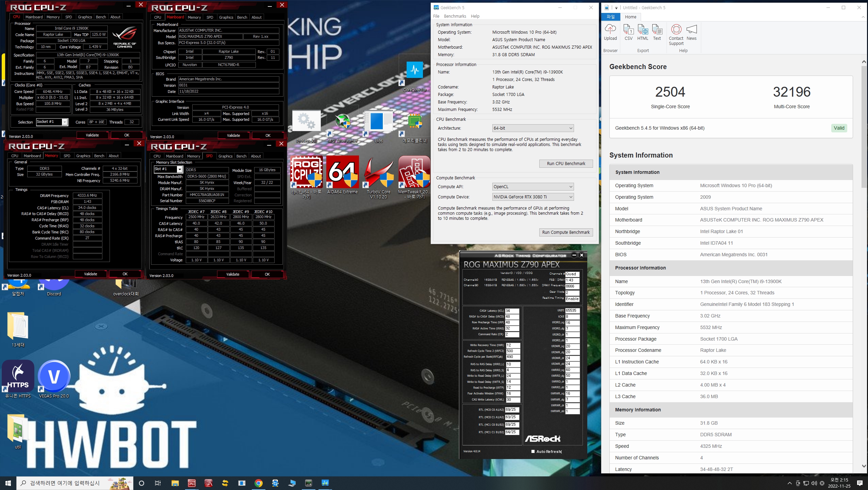Viewport: 868px width, 490px height.
Task: Click the Cortana circle on the taskbar
Action: (142, 483)
